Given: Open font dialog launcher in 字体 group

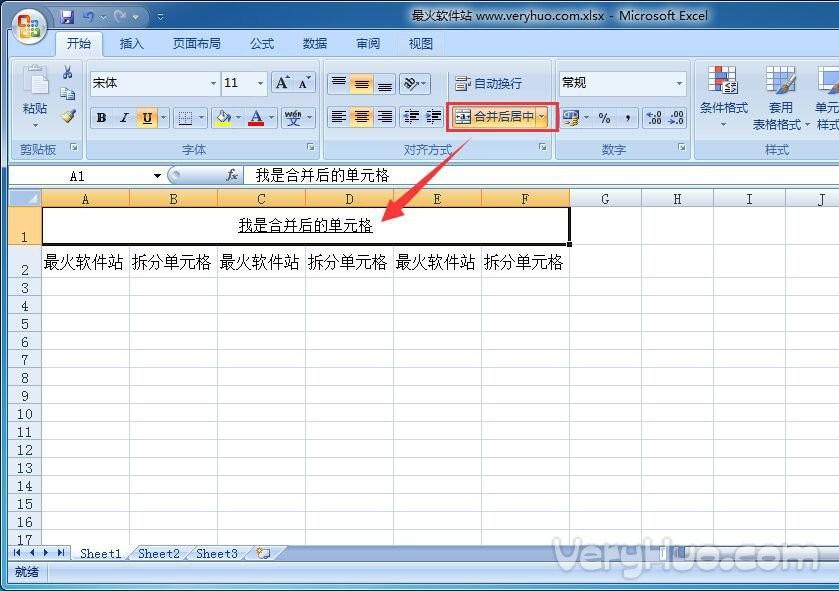Looking at the screenshot, I should [x=310, y=147].
